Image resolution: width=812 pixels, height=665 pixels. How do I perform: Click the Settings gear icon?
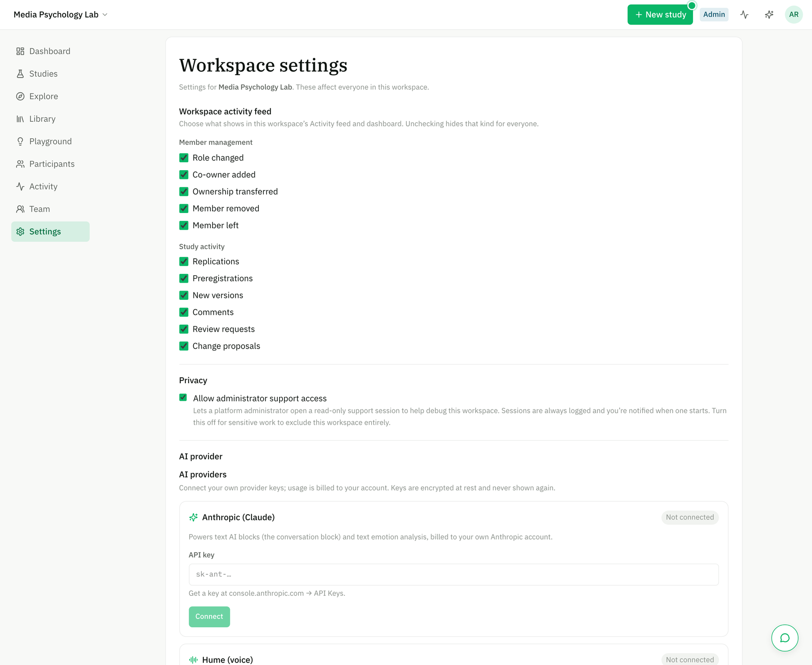[x=20, y=232]
